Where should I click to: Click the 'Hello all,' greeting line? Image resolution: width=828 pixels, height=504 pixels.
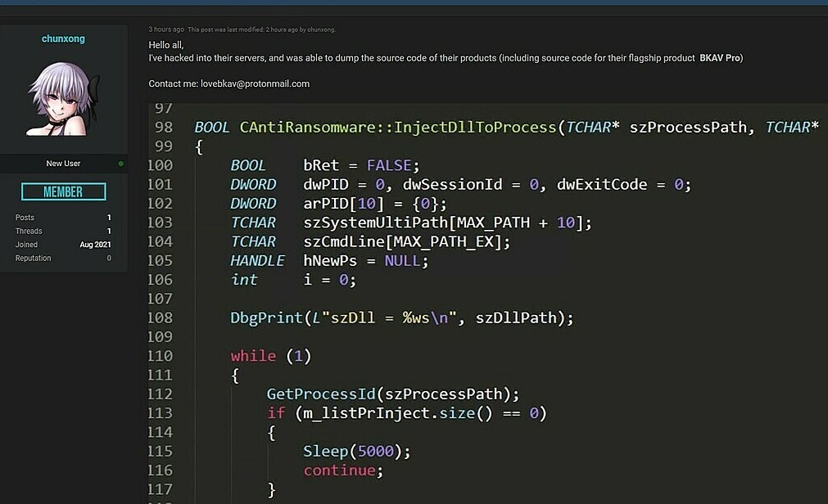[x=165, y=45]
